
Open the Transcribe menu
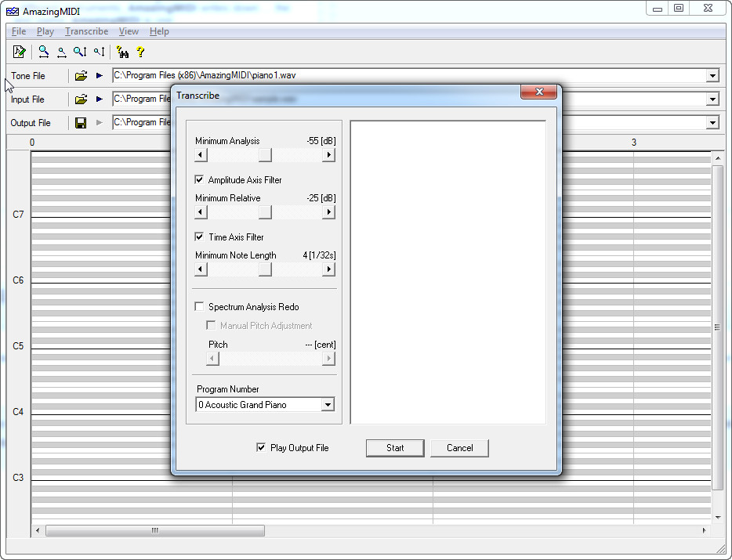pyautogui.click(x=87, y=31)
